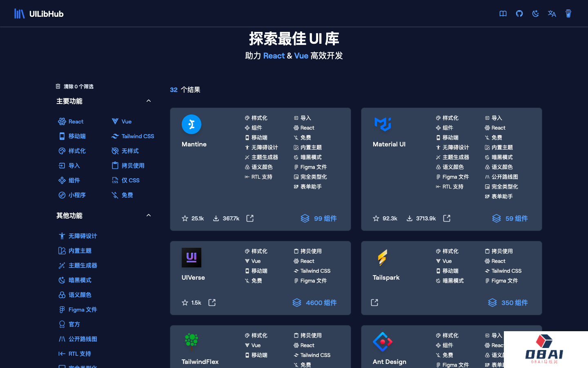This screenshot has width=588, height=368.
Task: Click the Mantine logo icon
Action: [x=192, y=124]
